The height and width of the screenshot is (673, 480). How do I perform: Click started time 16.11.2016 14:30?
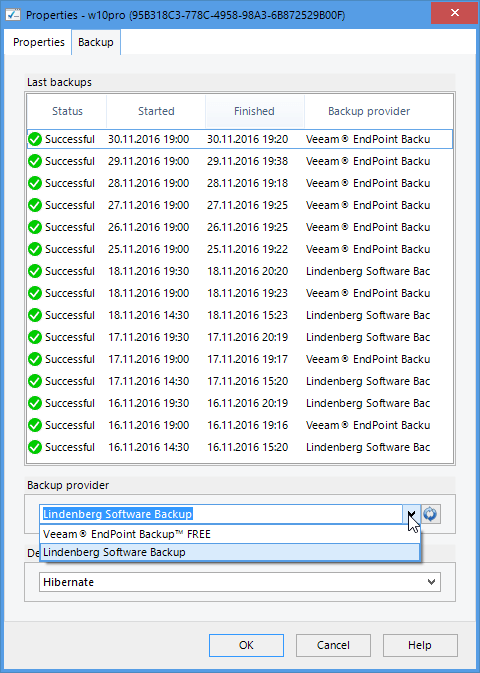click(149, 447)
